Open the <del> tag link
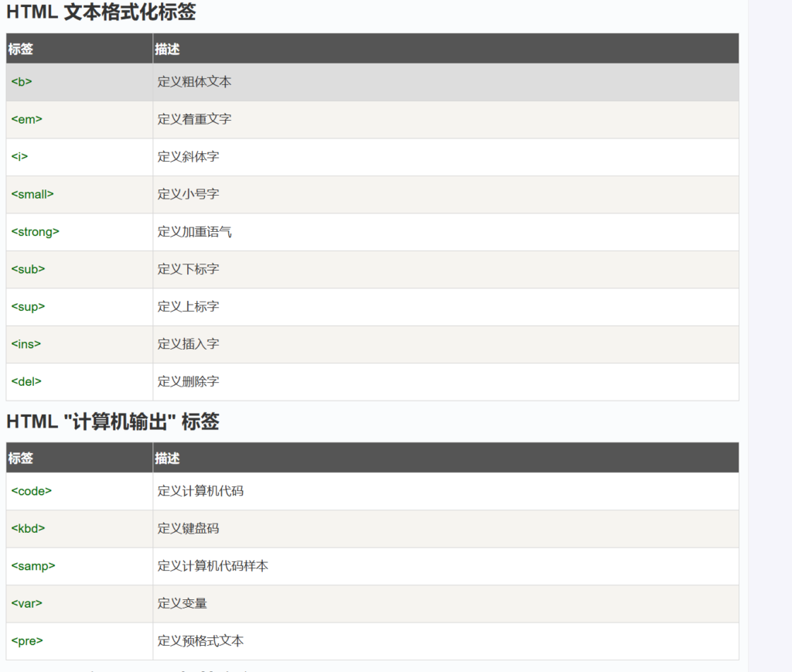Image resolution: width=792 pixels, height=672 pixels. [26, 382]
